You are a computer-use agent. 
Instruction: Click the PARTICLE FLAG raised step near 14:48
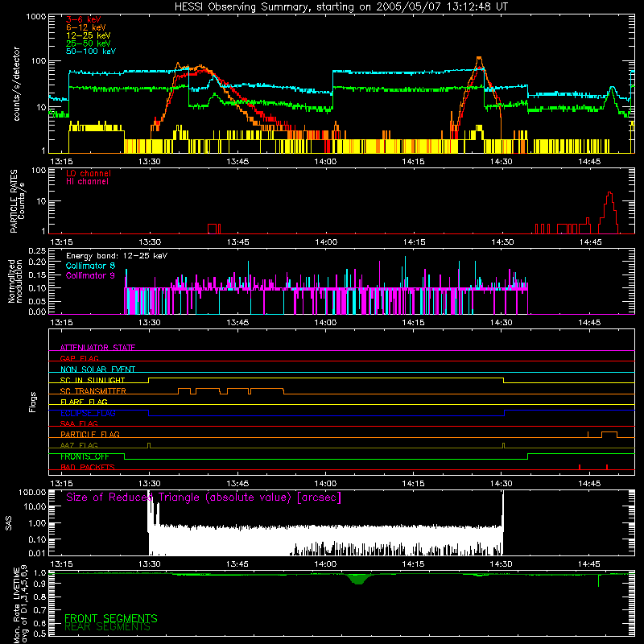point(609,435)
